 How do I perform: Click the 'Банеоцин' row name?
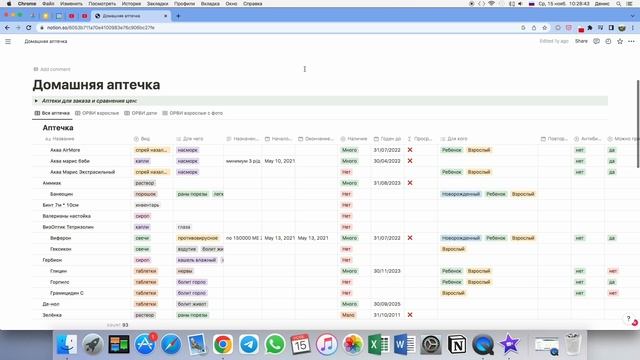pos(61,194)
